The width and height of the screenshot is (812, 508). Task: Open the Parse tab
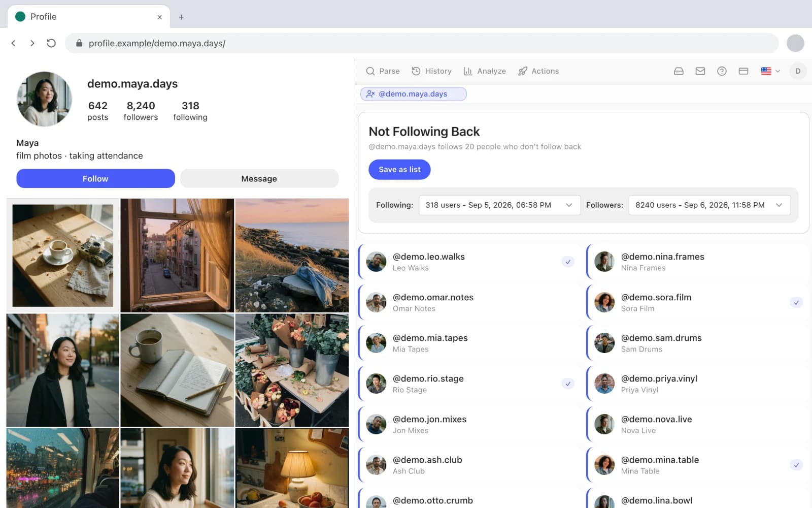coord(383,71)
